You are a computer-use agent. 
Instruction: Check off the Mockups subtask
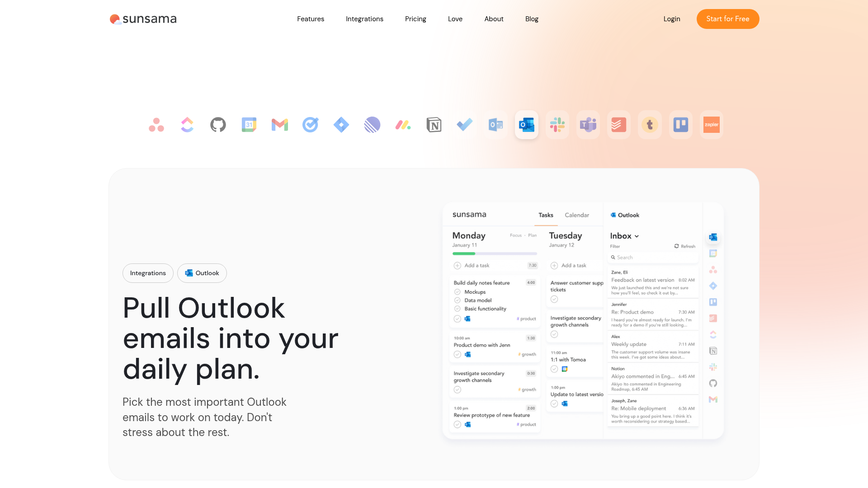coord(457,292)
